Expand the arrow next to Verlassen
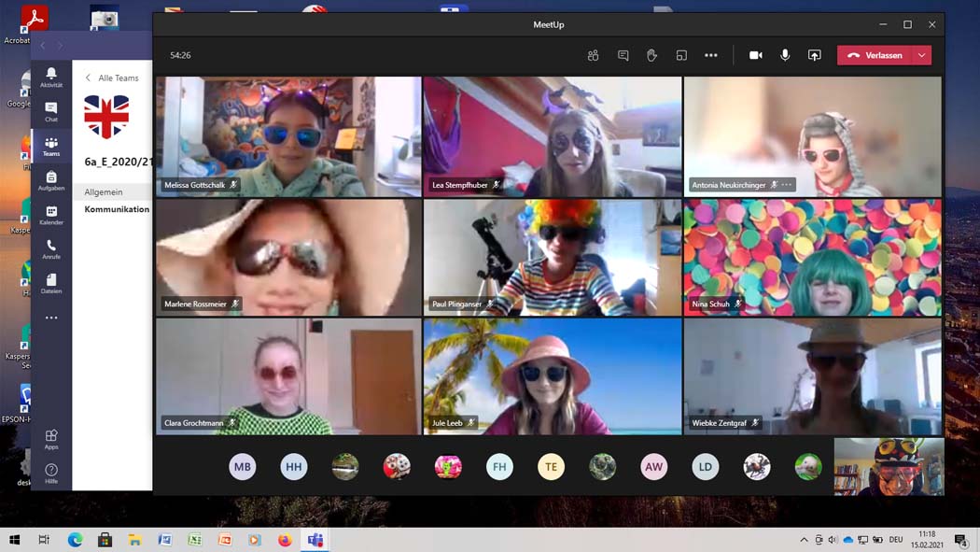The width and height of the screenshot is (980, 552). tap(921, 56)
